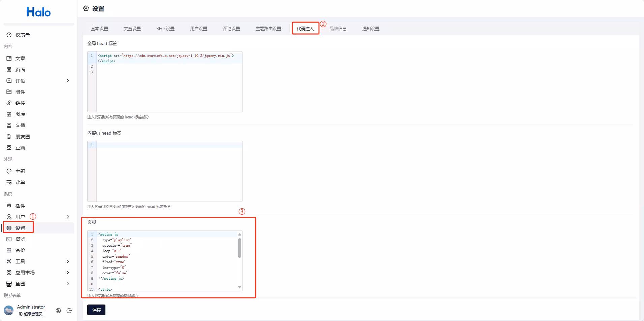Click inside the 内容页 head 标签 code editor
The image size is (644, 321).
coord(165,171)
